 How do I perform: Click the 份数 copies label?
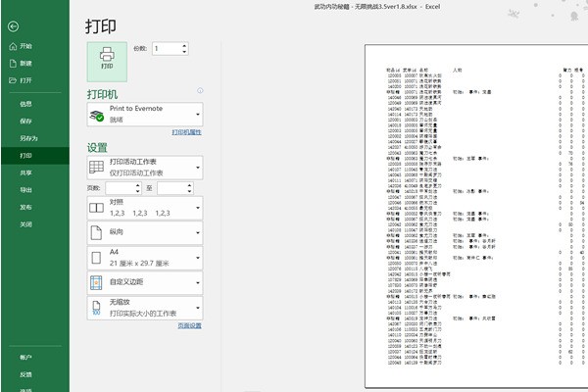tap(140, 48)
